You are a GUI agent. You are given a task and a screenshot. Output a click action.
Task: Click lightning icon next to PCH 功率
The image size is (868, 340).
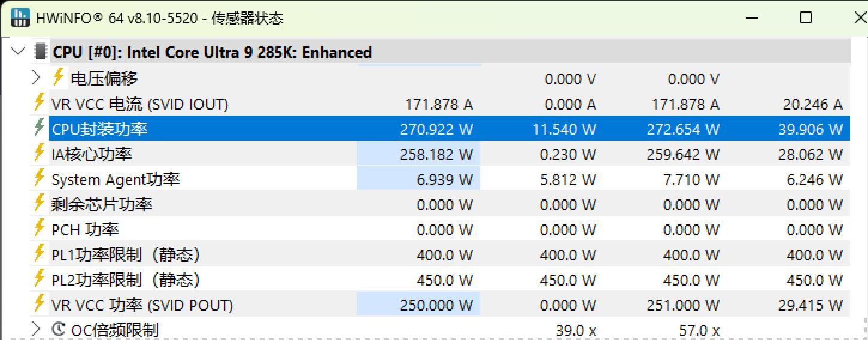click(39, 229)
